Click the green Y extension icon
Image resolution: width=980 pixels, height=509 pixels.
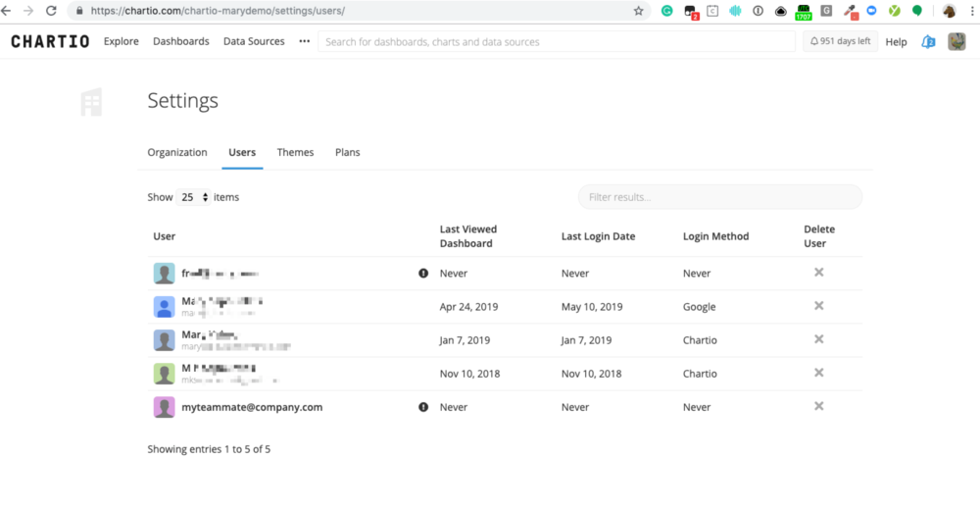tap(895, 11)
